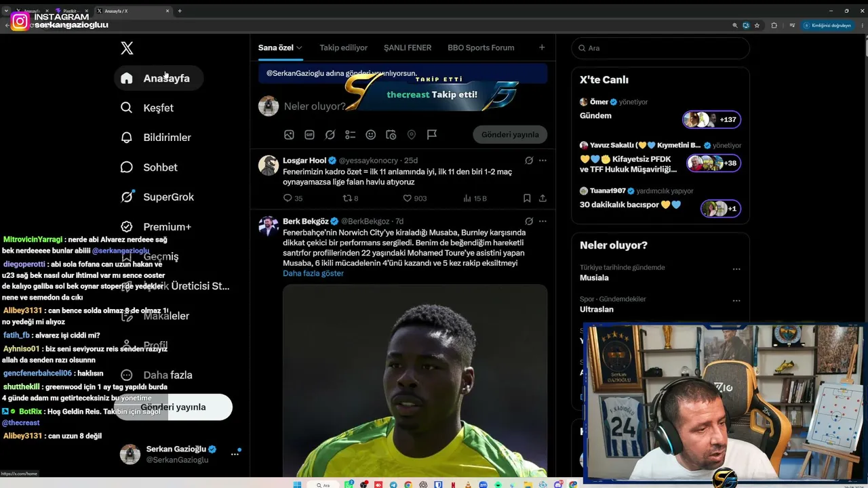Click the X logo in the sidebar

[x=127, y=48]
